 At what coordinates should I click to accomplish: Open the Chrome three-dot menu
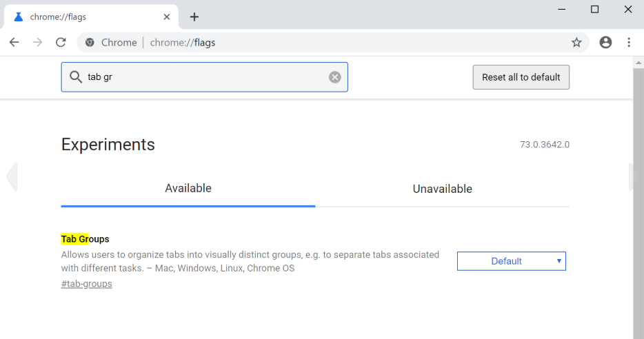point(629,42)
